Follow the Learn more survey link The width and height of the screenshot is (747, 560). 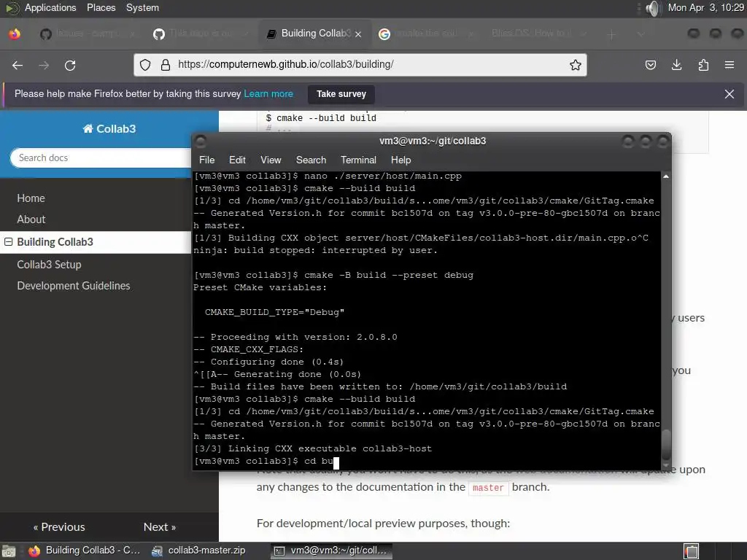click(268, 94)
